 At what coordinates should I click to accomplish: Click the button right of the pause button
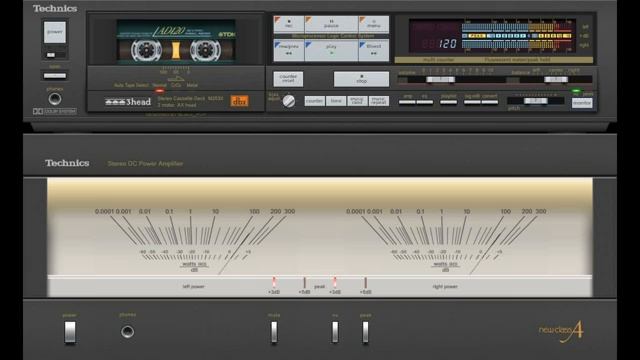374,24
